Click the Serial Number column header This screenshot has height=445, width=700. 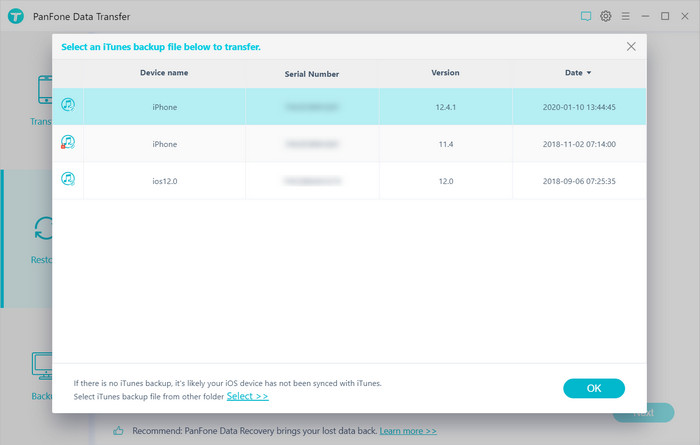tap(312, 74)
